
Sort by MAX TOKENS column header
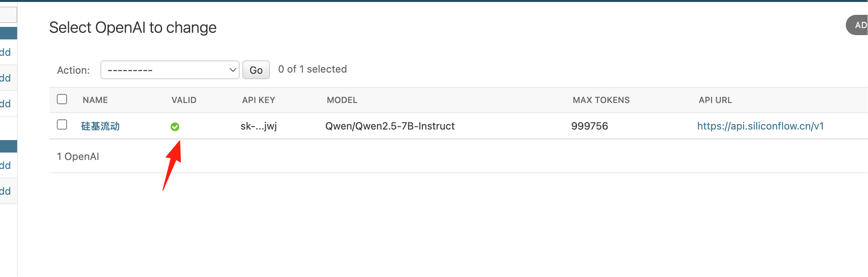601,100
